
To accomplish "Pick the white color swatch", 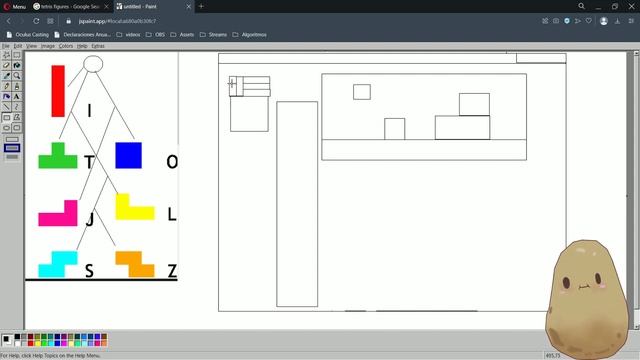I will (17, 343).
